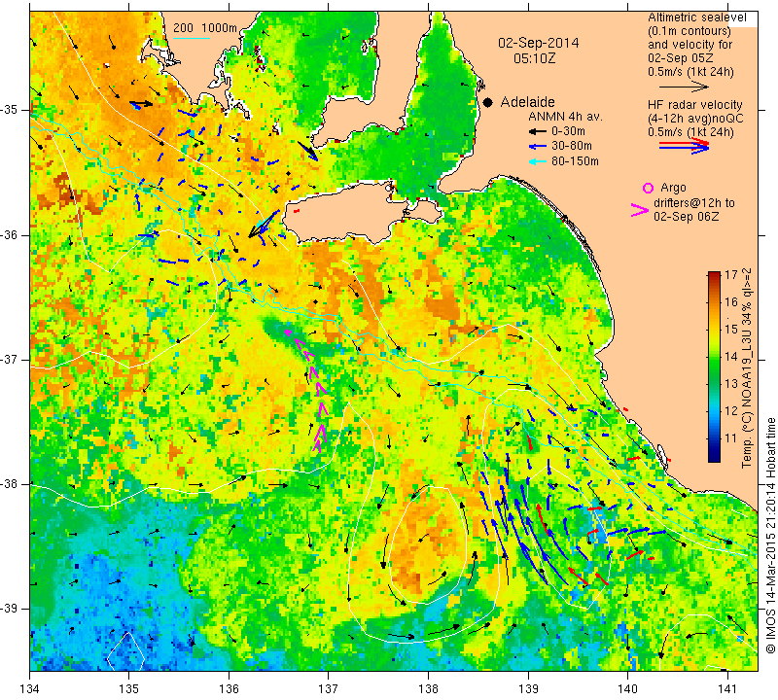Click the longitude axis label 141
The width and height of the screenshot is (778, 700).
[x=727, y=689]
